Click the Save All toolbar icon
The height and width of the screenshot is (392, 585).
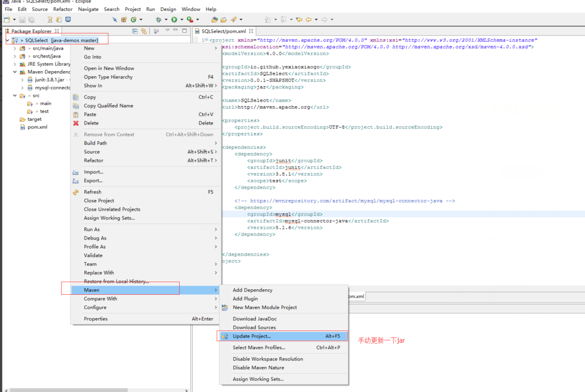click(x=31, y=20)
